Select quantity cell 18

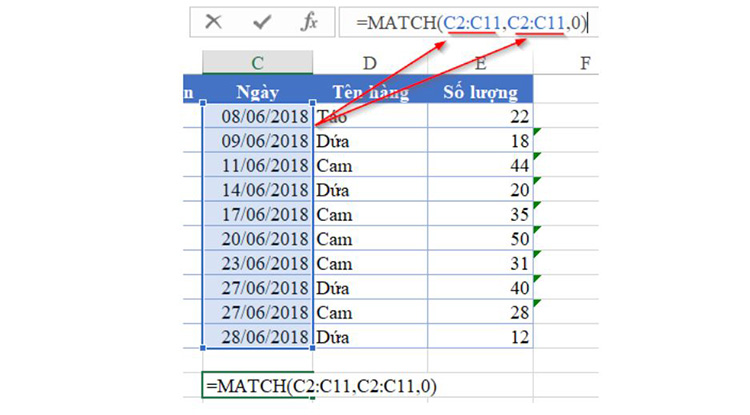tap(480, 141)
